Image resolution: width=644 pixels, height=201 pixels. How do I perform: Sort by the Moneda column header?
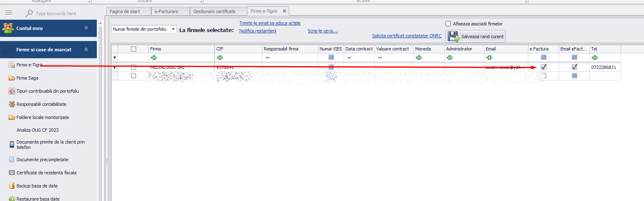tap(429, 49)
